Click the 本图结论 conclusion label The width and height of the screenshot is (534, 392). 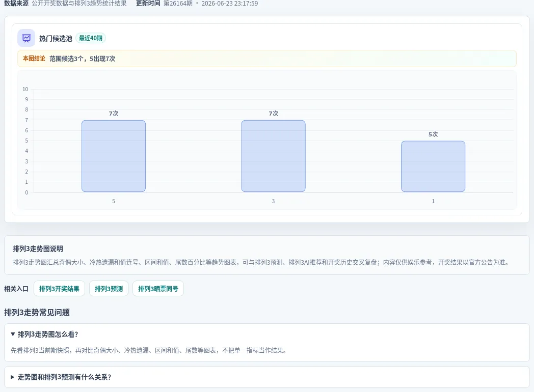coord(34,59)
